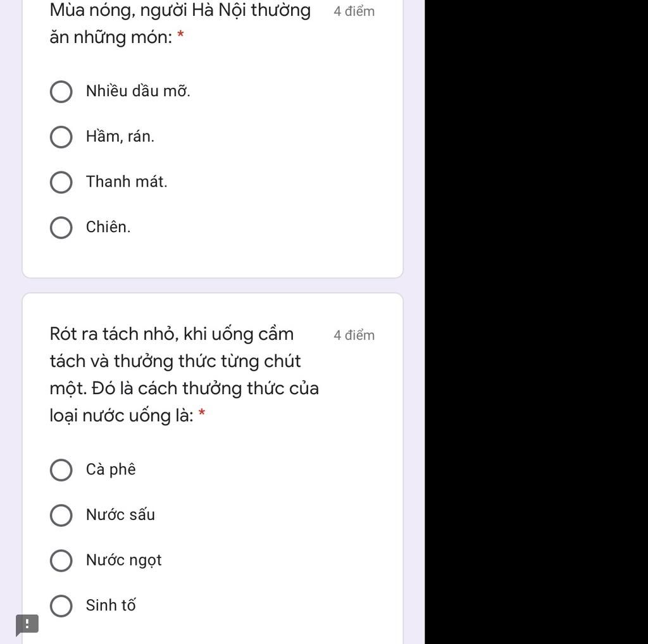Click the Thanh mát answer label
648x644 pixels.
(x=127, y=182)
